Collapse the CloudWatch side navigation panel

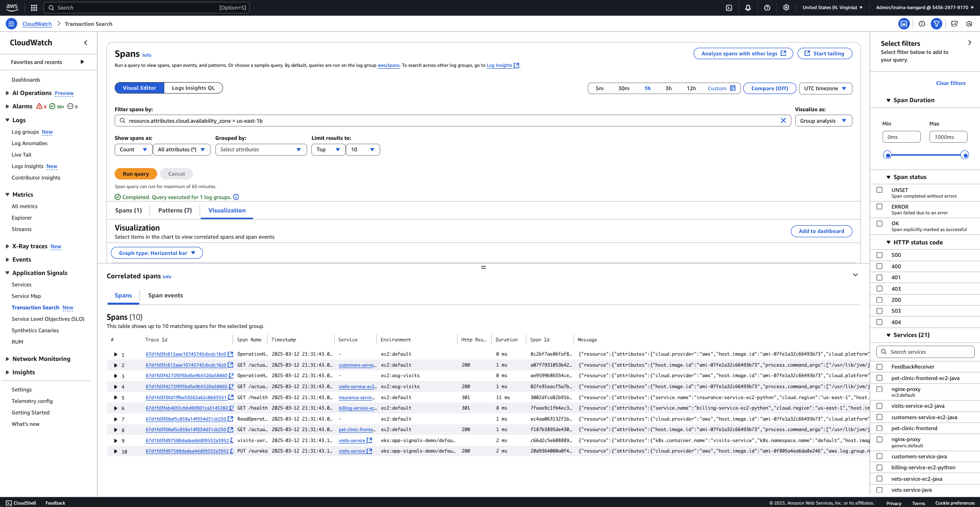click(85, 42)
